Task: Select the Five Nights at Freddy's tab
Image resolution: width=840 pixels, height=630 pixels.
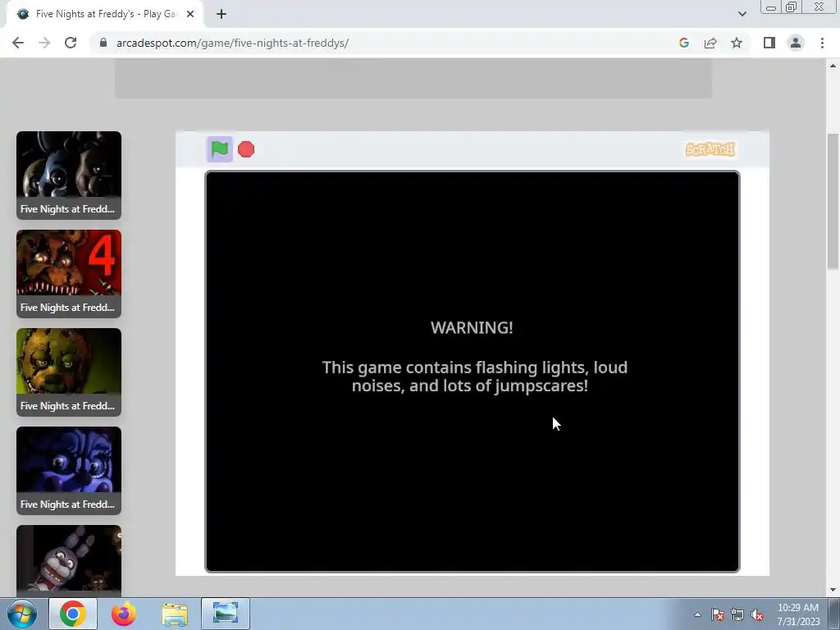Action: pyautogui.click(x=105, y=15)
